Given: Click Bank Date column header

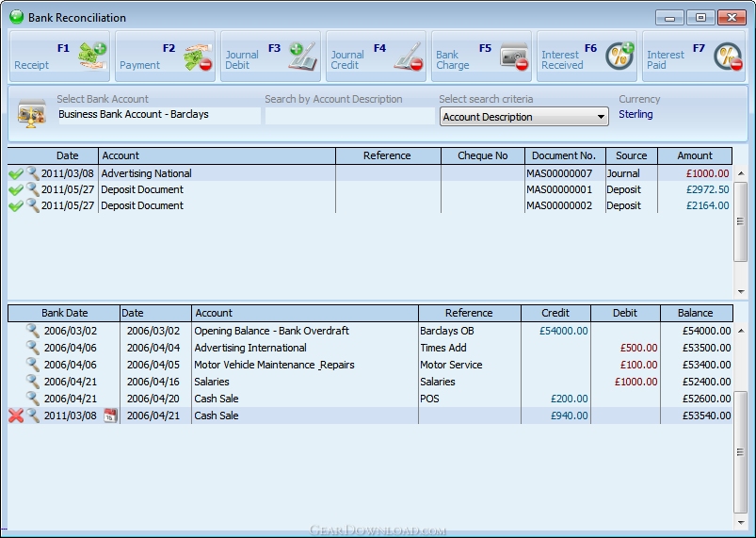Looking at the screenshot, I should click(x=64, y=313).
